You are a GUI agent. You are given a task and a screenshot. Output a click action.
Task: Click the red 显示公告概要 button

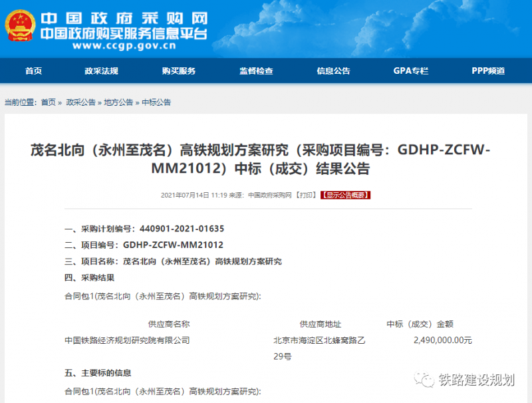[345, 195]
